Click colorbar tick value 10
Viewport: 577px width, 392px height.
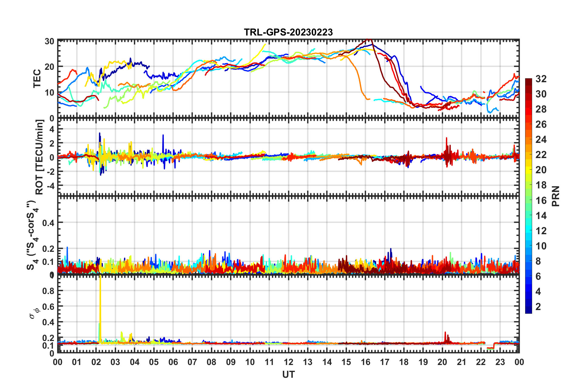point(541,246)
